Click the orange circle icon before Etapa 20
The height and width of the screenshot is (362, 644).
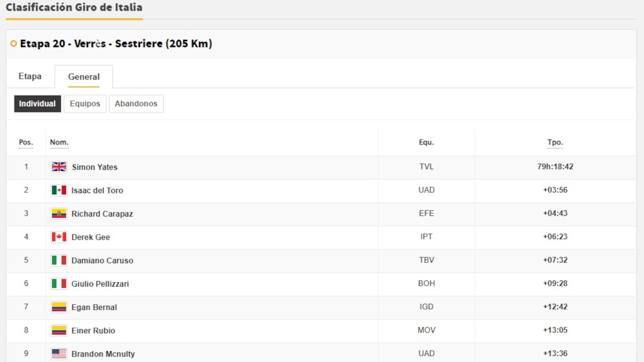pyautogui.click(x=14, y=44)
